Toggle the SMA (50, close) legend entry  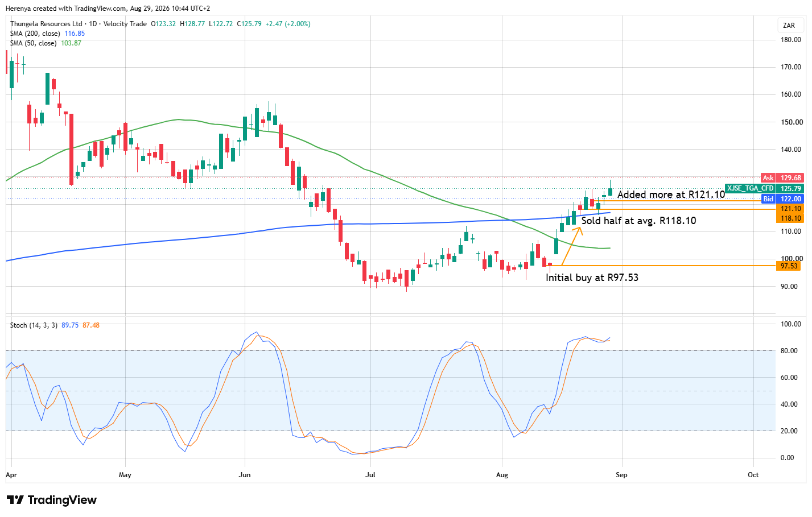tap(33, 43)
